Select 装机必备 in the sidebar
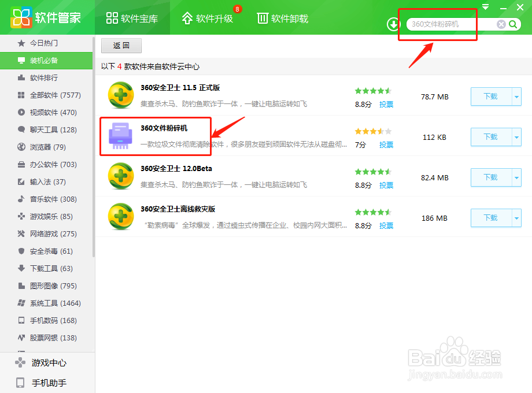Image resolution: width=532 pixels, height=393 pixels. (46, 60)
